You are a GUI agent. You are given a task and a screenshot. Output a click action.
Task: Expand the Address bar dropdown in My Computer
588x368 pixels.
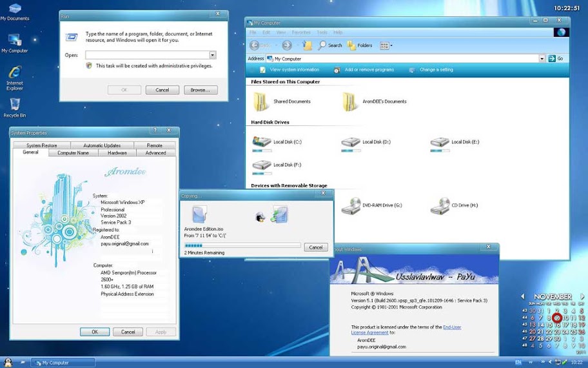click(542, 59)
